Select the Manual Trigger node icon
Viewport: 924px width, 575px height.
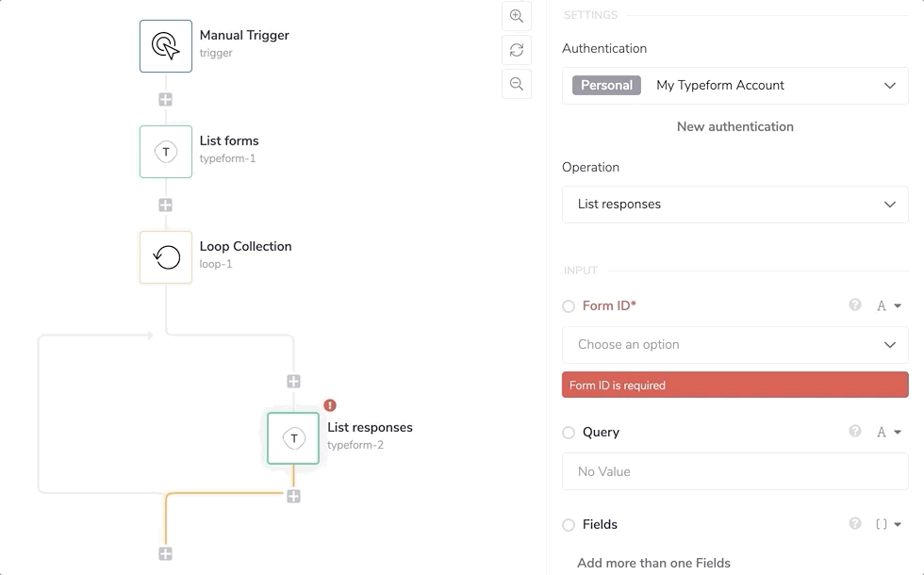166,46
